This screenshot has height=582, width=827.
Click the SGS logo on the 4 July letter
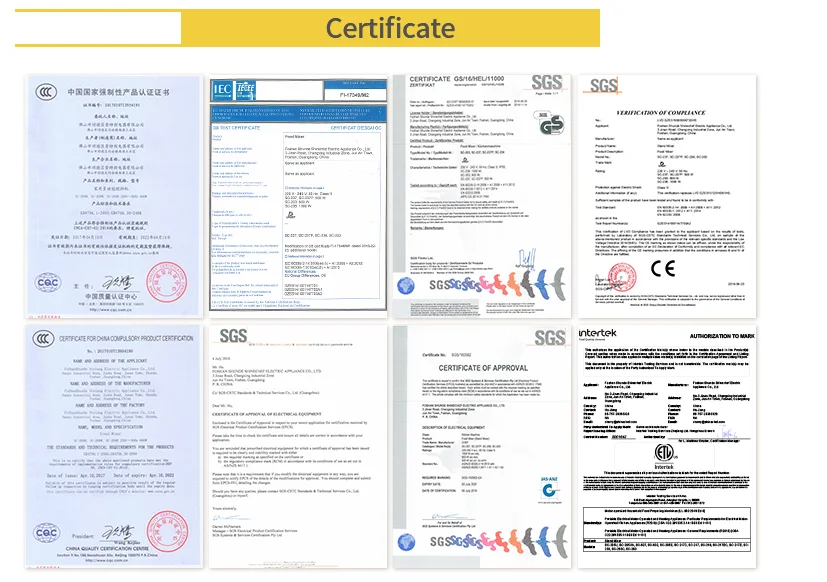pos(233,336)
